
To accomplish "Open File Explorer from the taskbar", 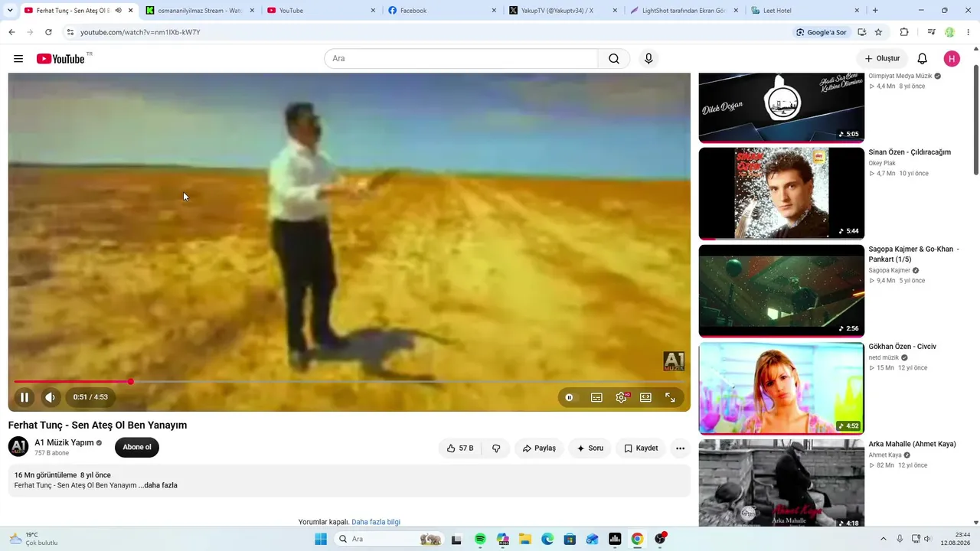I will (525, 539).
